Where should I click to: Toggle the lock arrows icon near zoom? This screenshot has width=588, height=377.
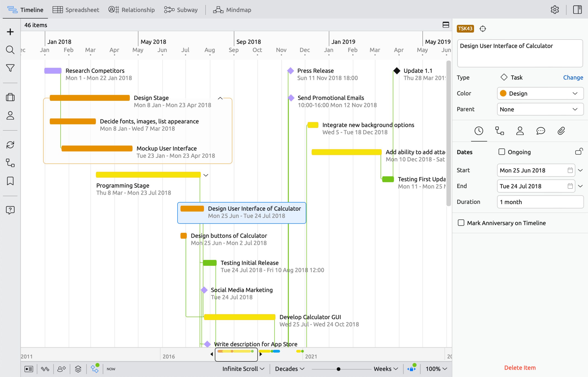412,369
